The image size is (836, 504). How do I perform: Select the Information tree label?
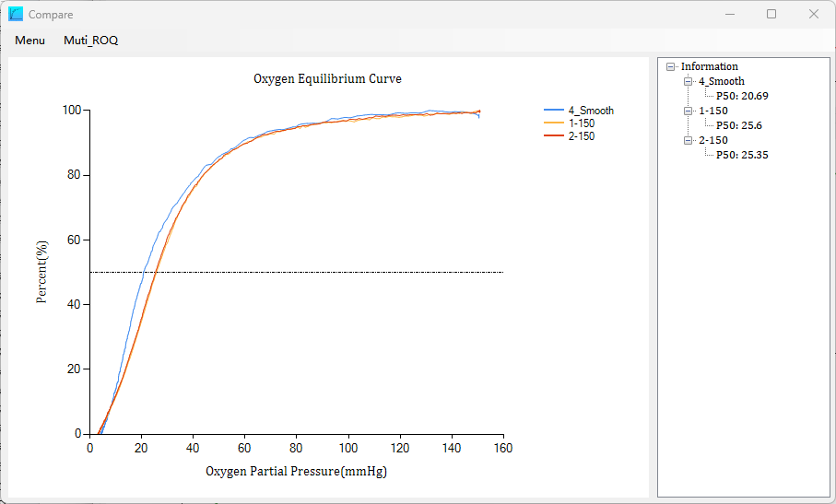point(709,66)
